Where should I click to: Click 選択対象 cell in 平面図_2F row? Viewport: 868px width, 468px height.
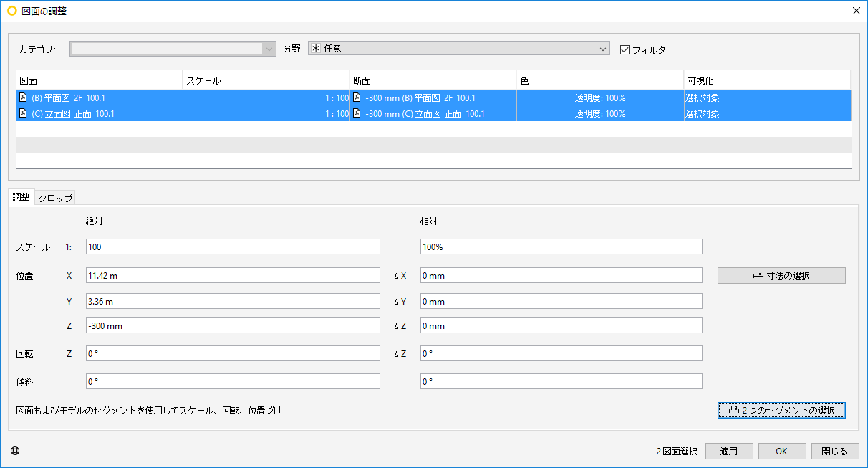[767, 97]
